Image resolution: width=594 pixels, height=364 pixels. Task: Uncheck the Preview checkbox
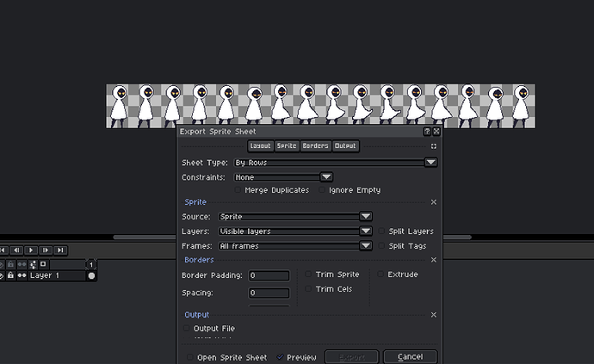click(x=281, y=357)
